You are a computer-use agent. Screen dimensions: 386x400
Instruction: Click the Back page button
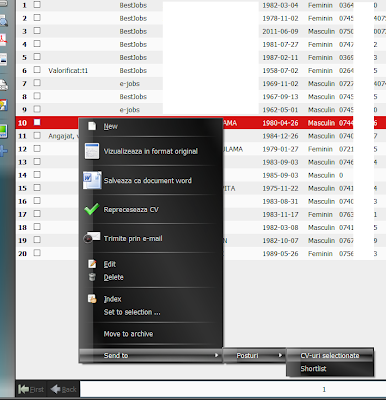coord(63,389)
